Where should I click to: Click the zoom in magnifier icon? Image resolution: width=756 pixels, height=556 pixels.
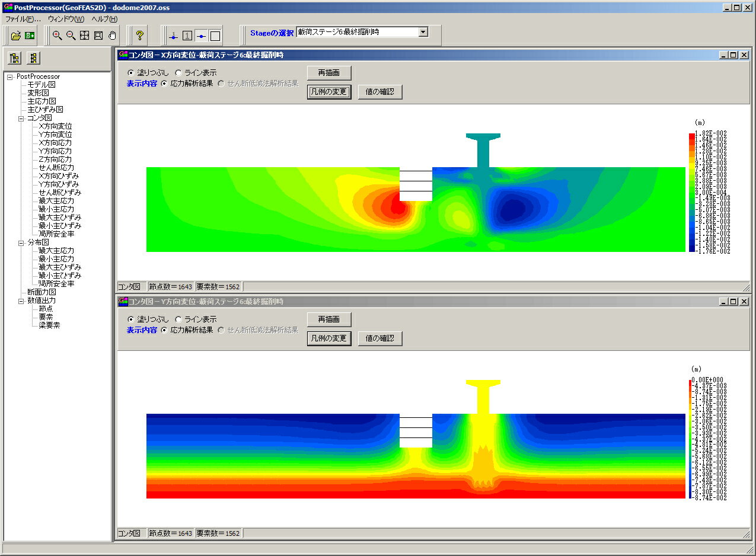(57, 36)
